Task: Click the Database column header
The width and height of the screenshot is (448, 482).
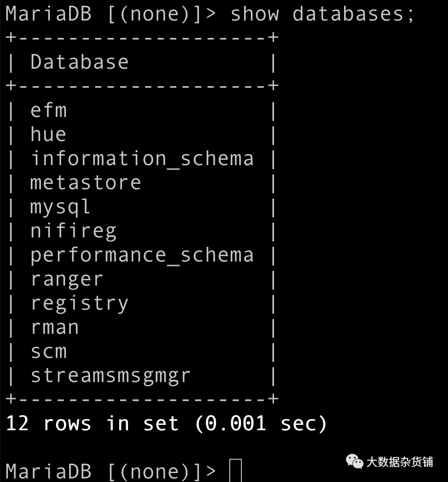Action: (79, 62)
